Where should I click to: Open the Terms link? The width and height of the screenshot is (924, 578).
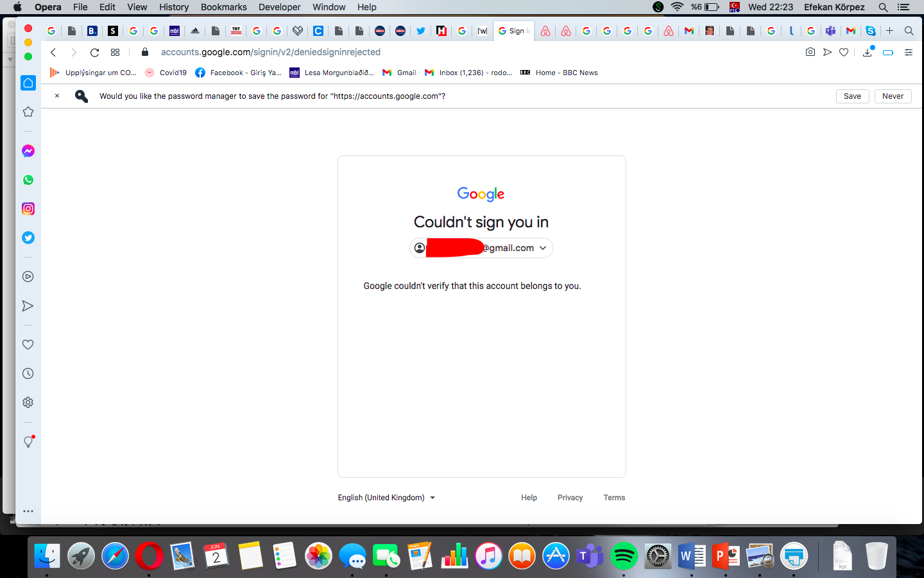tap(615, 498)
